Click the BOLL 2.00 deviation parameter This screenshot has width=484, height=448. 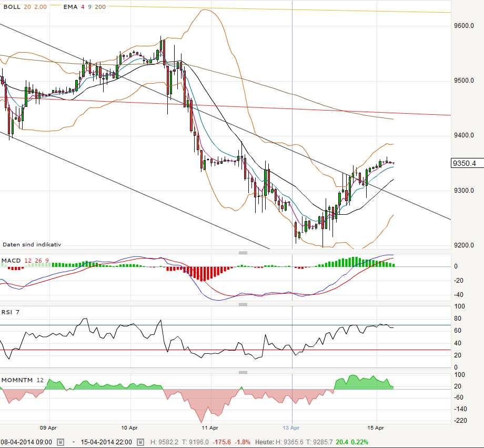click(41, 7)
